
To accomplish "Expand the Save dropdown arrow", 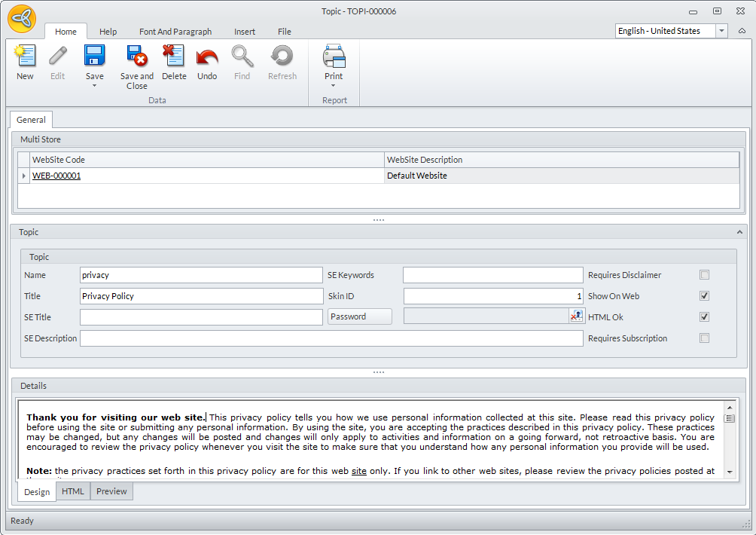I will click(94, 86).
